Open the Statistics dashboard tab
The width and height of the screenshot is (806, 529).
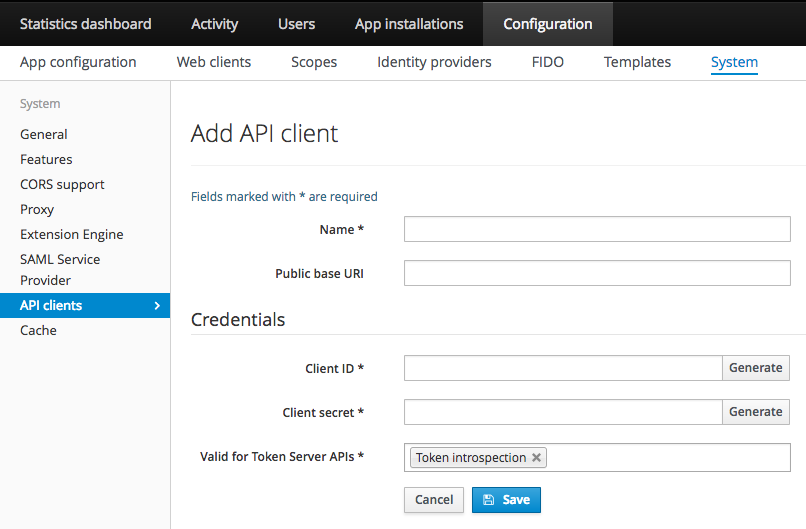pos(85,24)
